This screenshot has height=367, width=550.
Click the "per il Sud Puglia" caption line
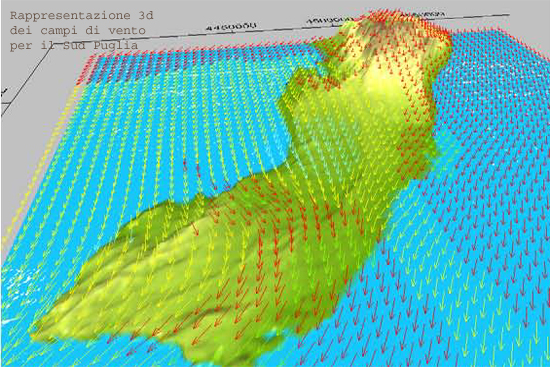click(74, 46)
